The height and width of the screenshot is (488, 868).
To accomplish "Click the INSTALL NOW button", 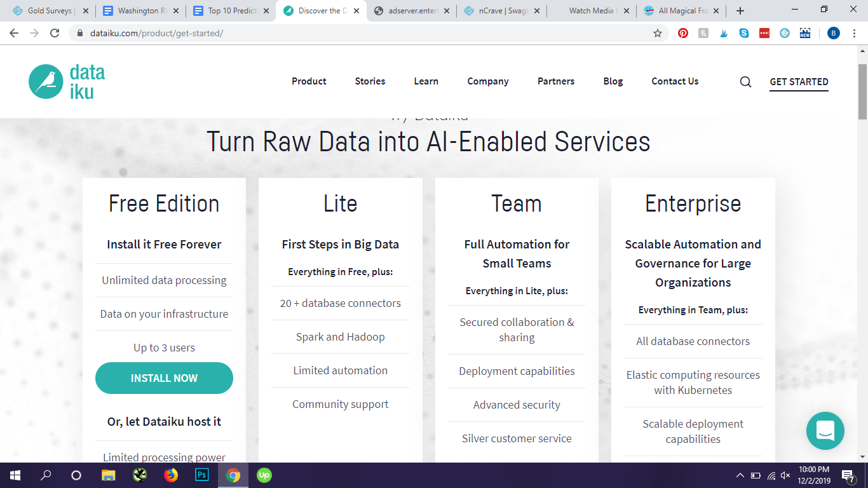I will click(x=164, y=378).
